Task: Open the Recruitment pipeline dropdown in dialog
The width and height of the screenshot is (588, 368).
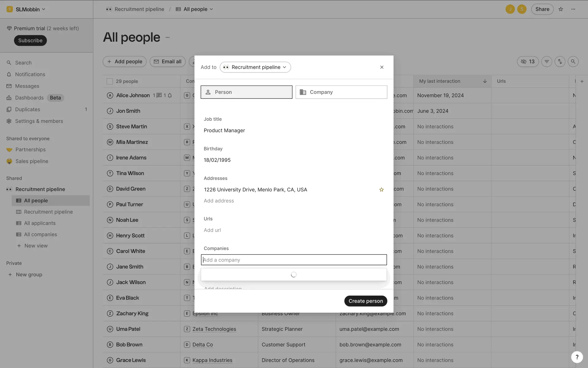Action: click(x=255, y=67)
